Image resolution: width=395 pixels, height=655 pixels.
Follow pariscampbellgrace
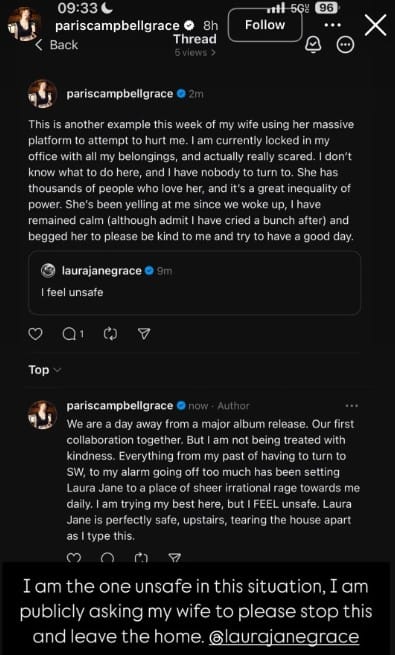coord(265,25)
